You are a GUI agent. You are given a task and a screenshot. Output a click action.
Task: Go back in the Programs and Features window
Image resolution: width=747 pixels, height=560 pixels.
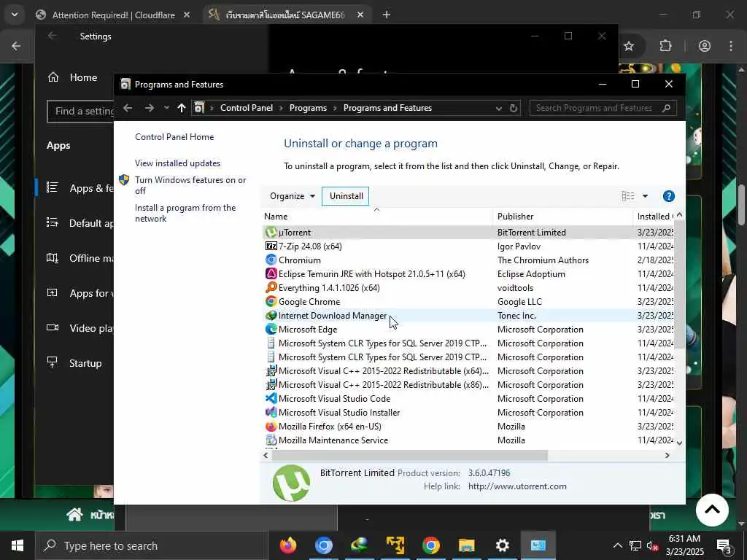128,108
